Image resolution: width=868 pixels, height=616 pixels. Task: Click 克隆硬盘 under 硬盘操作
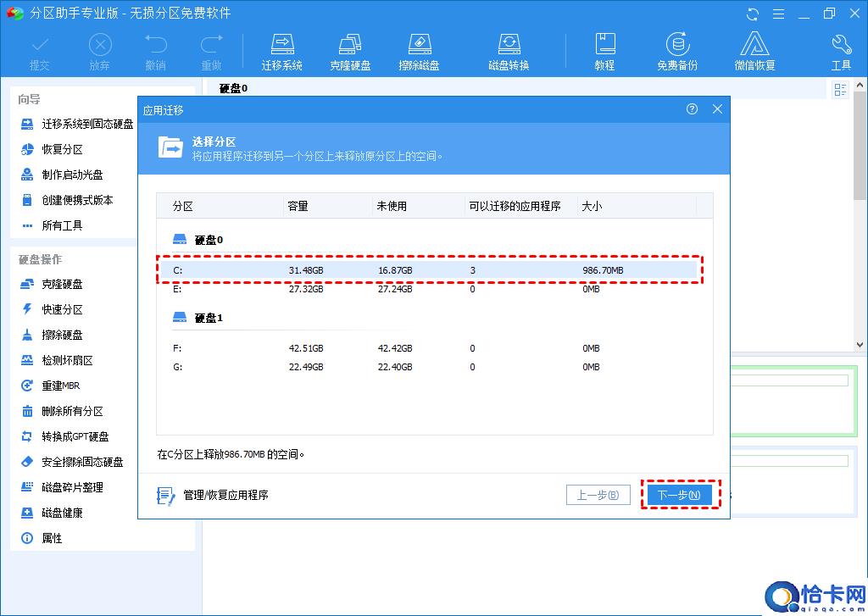pos(52,285)
